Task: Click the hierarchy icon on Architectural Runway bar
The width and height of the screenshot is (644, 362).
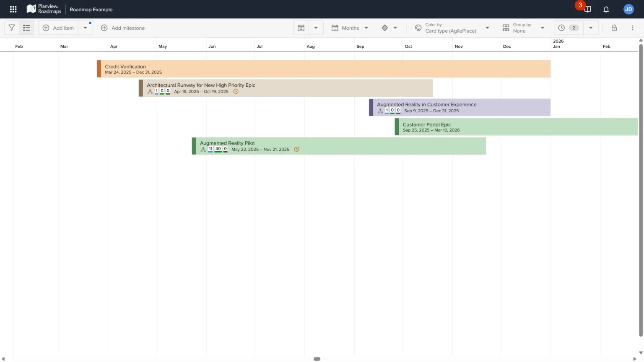Action: click(150, 91)
